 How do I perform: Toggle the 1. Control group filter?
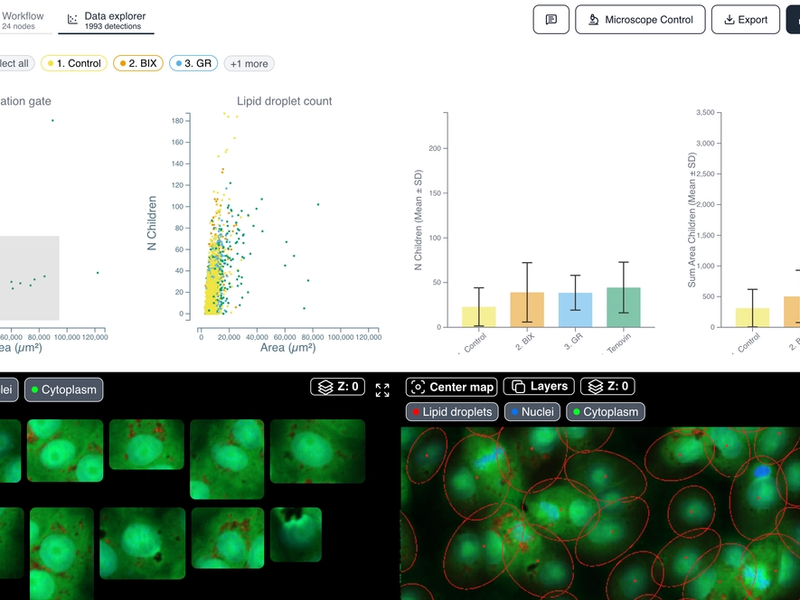pyautogui.click(x=74, y=63)
